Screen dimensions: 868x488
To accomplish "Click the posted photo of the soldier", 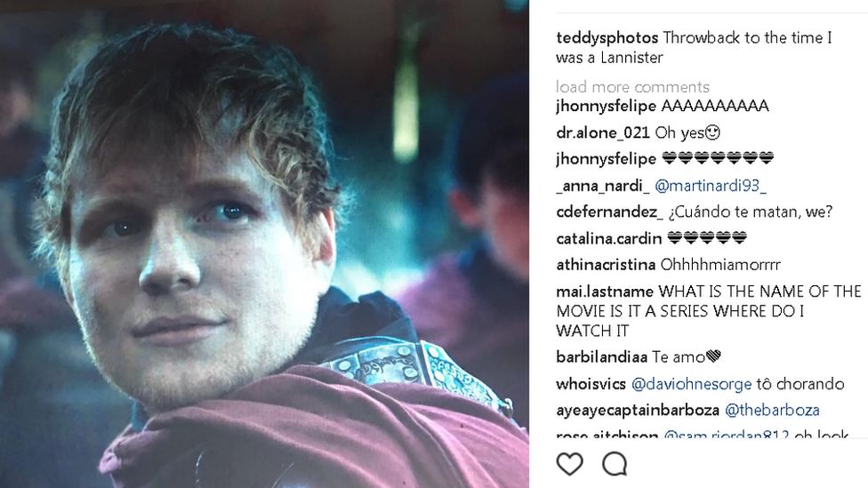I will pos(264,244).
